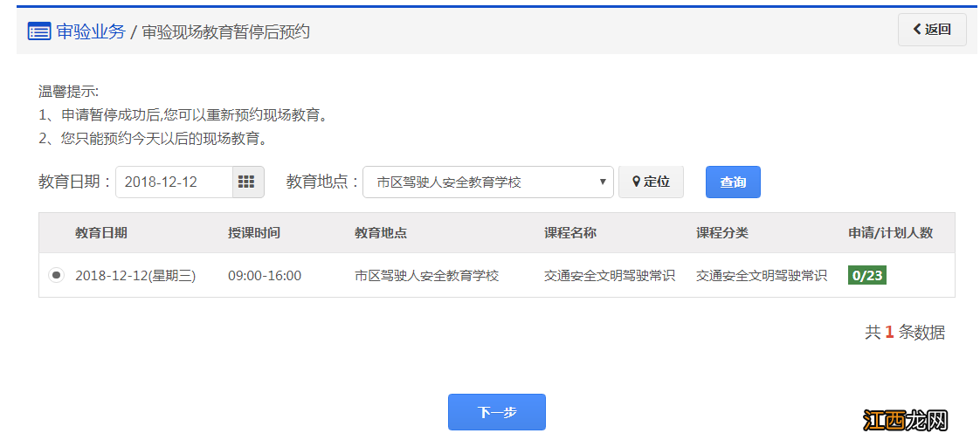This screenshot has height=447, width=980.
Task: Click the 教育地点 column header
Action: click(381, 233)
